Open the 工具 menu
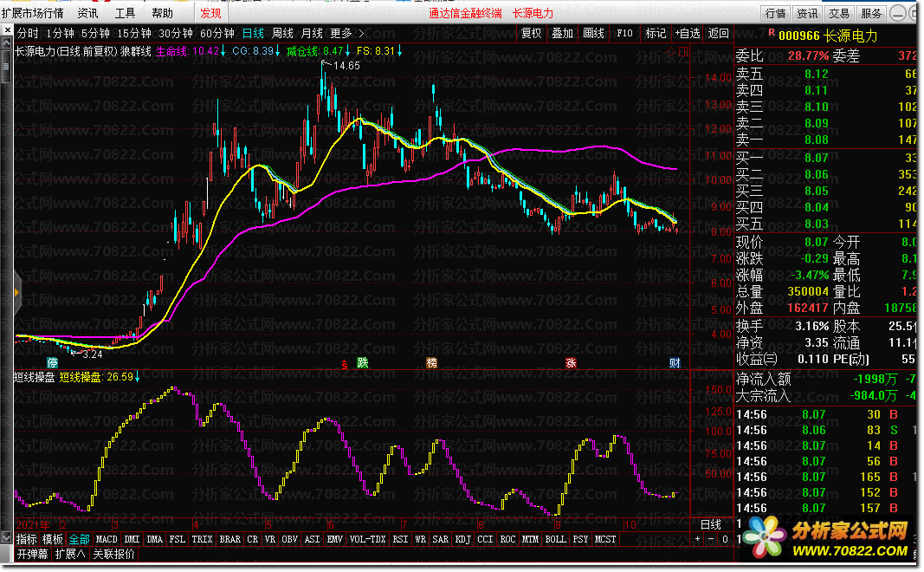The height and width of the screenshot is (572, 924). point(125,12)
